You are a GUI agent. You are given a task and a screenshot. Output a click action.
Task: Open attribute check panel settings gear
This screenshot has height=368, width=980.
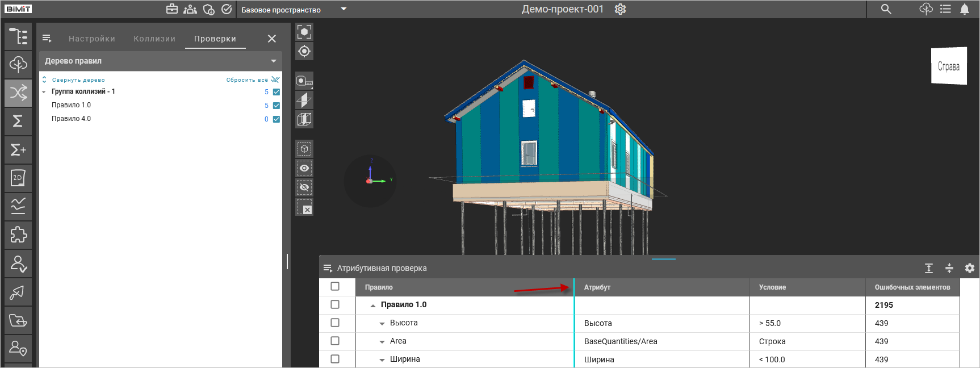(x=970, y=268)
